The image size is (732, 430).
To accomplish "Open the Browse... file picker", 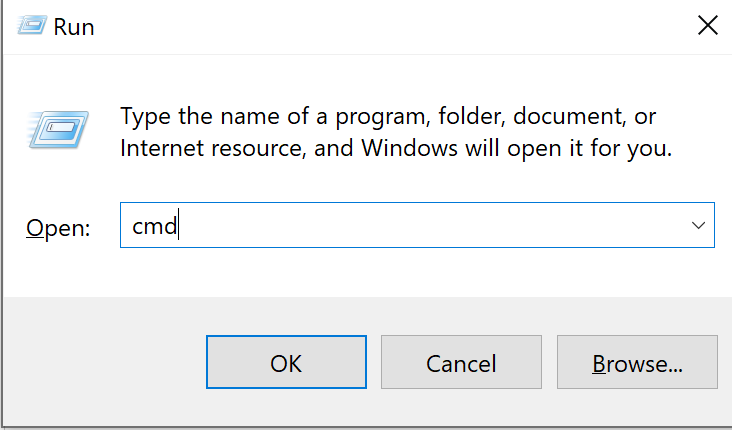I will pos(637,362).
